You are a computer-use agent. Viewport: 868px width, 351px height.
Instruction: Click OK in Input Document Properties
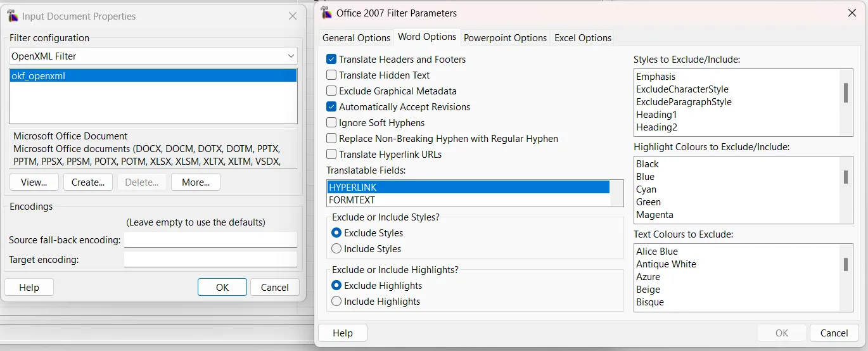[x=222, y=287]
